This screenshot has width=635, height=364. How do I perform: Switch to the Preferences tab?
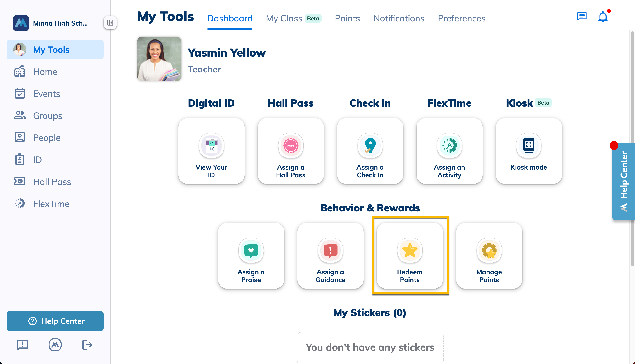pyautogui.click(x=461, y=18)
